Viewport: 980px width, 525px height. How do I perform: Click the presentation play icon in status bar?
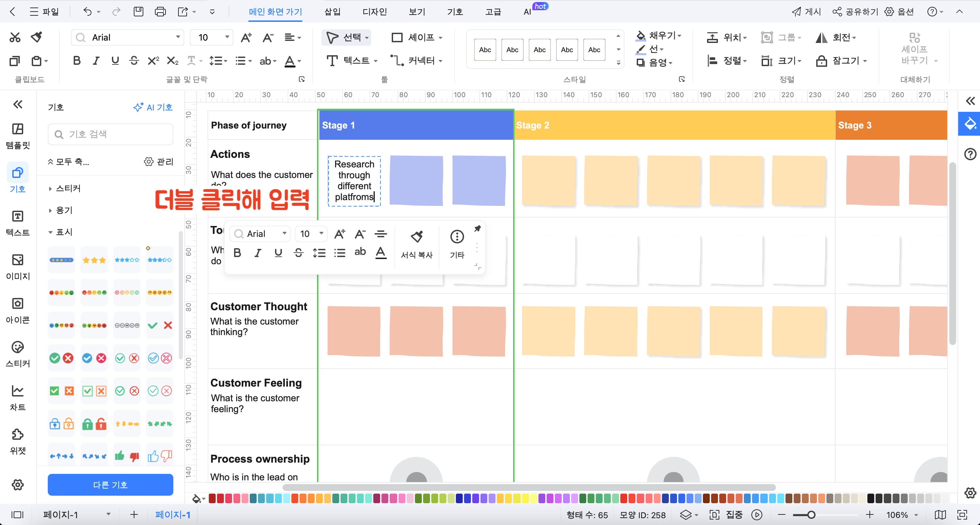[757, 515]
